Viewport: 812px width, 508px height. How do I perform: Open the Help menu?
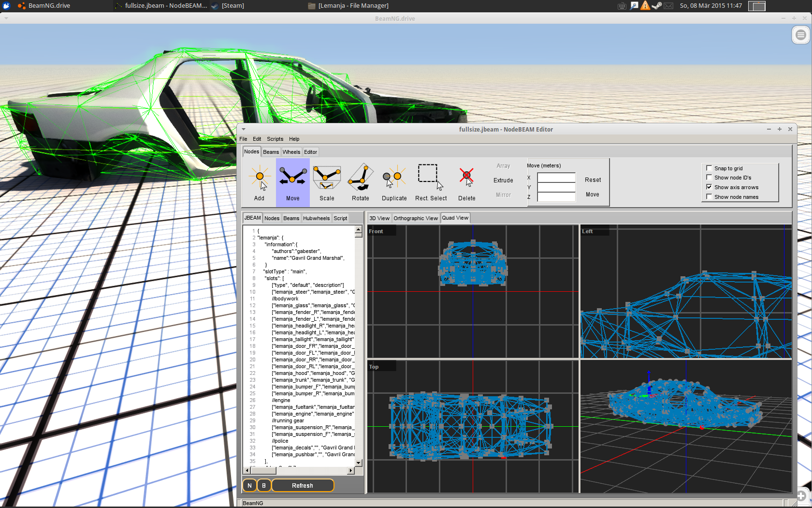[294, 139]
